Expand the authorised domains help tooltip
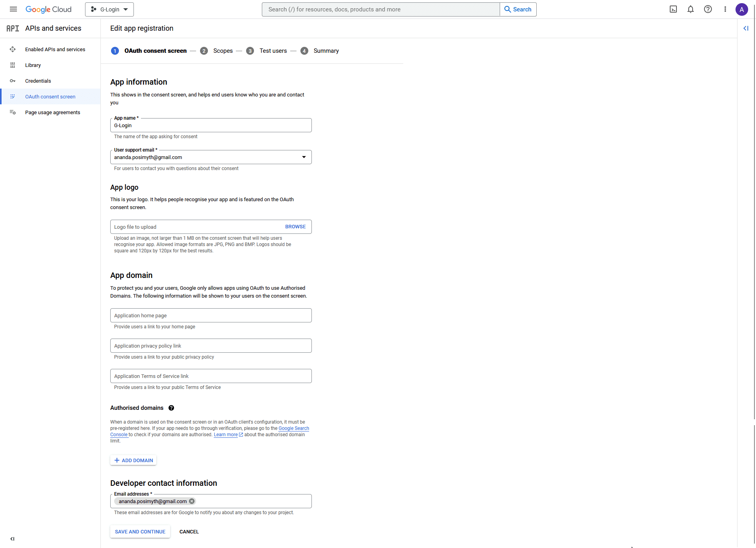Image resolution: width=756 pixels, height=548 pixels. (171, 408)
